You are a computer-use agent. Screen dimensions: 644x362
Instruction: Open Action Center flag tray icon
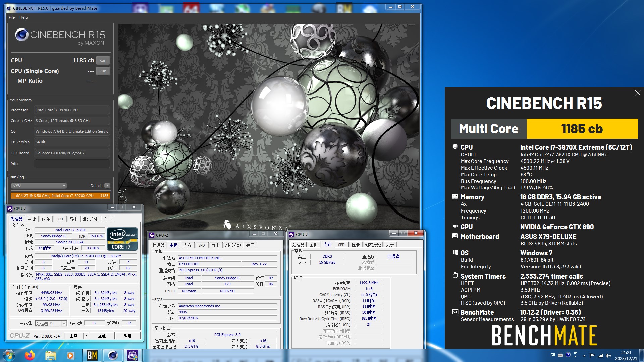[592, 355]
